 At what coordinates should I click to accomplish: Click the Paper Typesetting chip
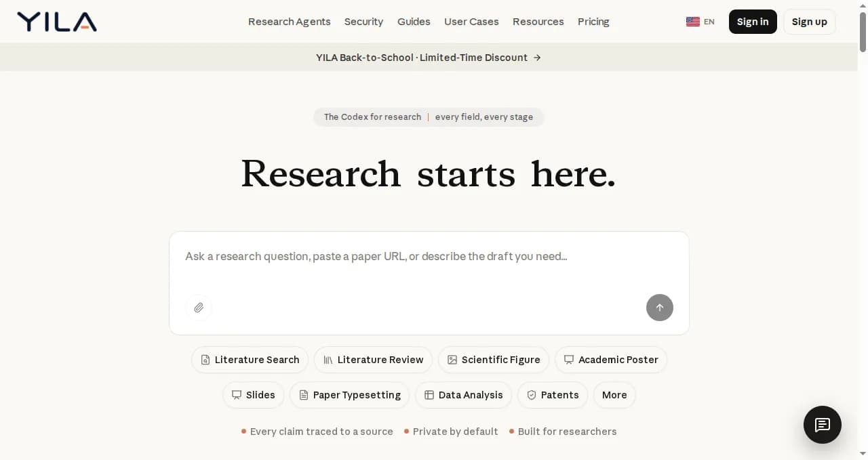[349, 395]
